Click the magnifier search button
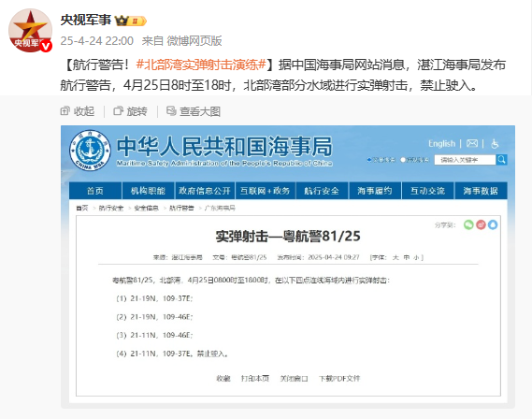The width and height of the screenshot is (532, 419). pos(501,159)
